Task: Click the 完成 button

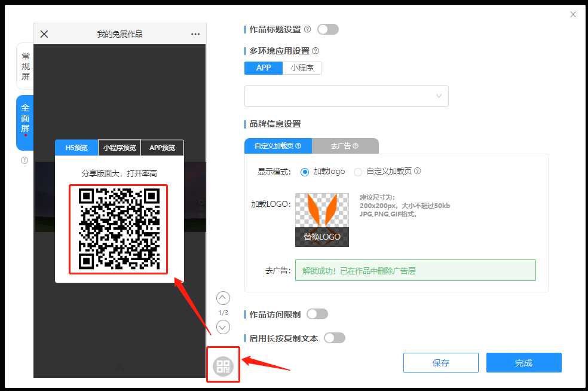Action: tap(524, 362)
